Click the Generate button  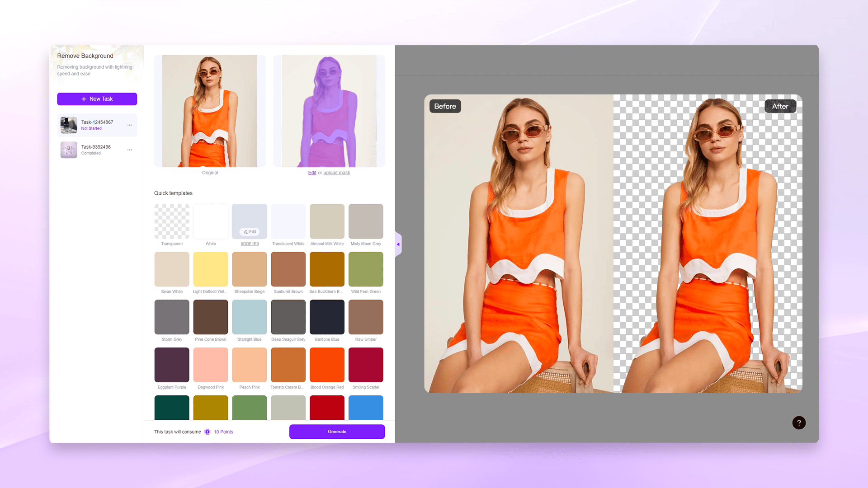tap(337, 432)
